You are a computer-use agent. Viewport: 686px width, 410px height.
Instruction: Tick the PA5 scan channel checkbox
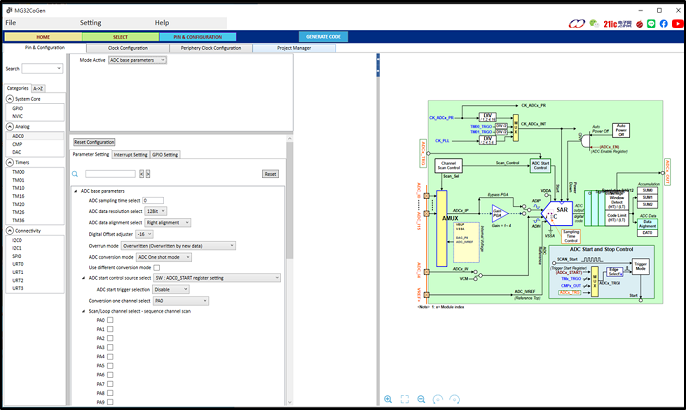coord(110,366)
